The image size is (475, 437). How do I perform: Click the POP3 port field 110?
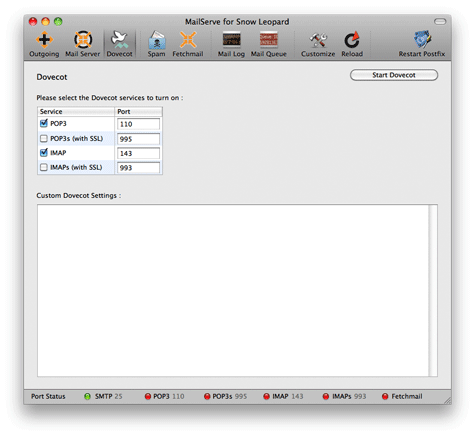[x=138, y=124]
